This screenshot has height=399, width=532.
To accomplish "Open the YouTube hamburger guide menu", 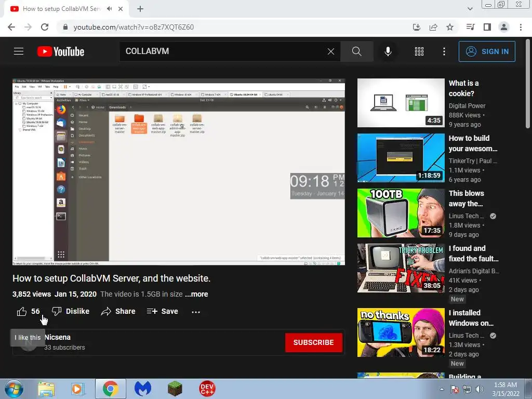I will point(19,51).
